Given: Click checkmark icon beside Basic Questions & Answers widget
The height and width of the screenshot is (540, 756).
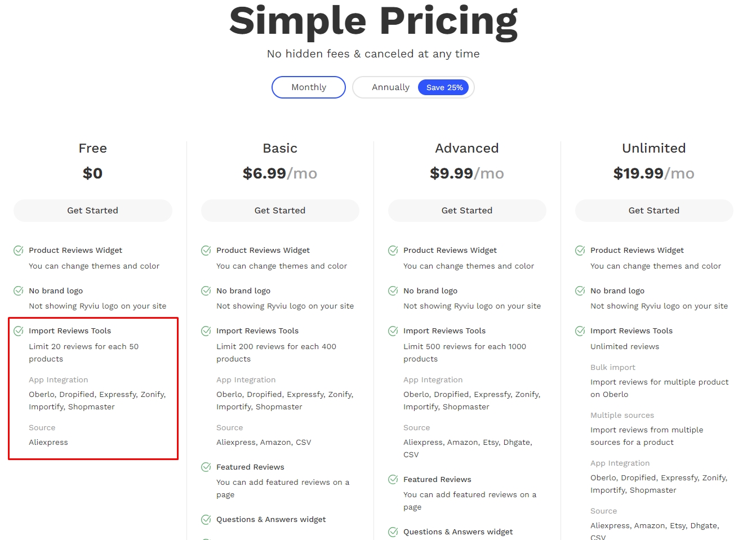Looking at the screenshot, I should (206, 520).
